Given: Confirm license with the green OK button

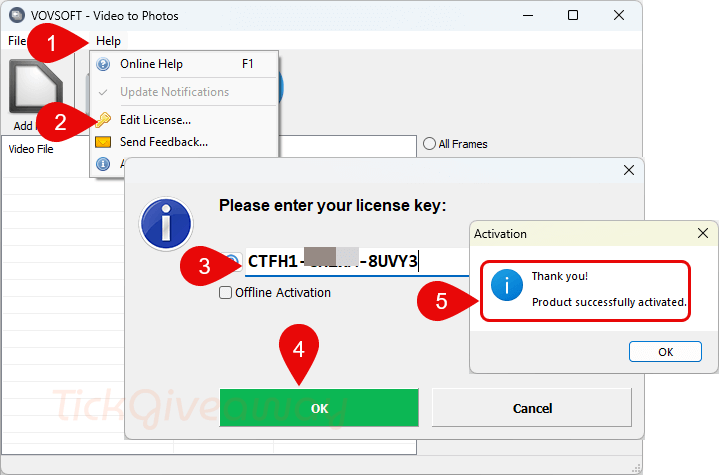Looking at the screenshot, I should (x=319, y=408).
